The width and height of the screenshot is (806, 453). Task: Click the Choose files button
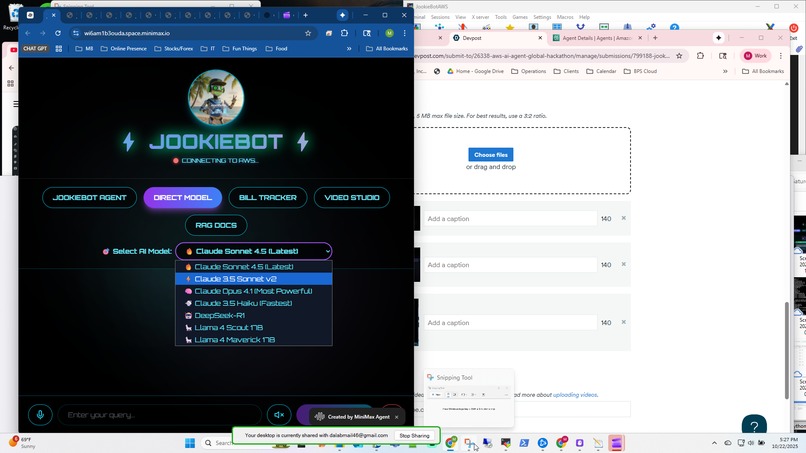pos(490,155)
